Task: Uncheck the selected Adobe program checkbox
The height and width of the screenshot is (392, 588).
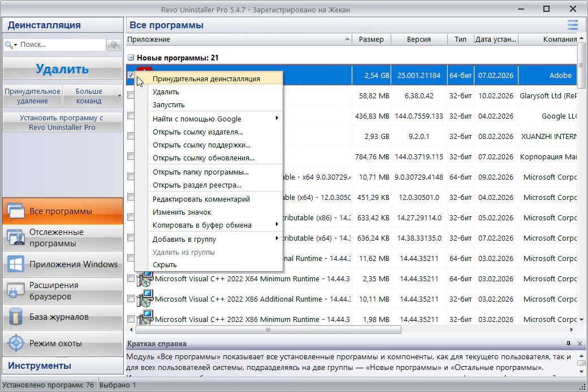Action: (x=131, y=75)
